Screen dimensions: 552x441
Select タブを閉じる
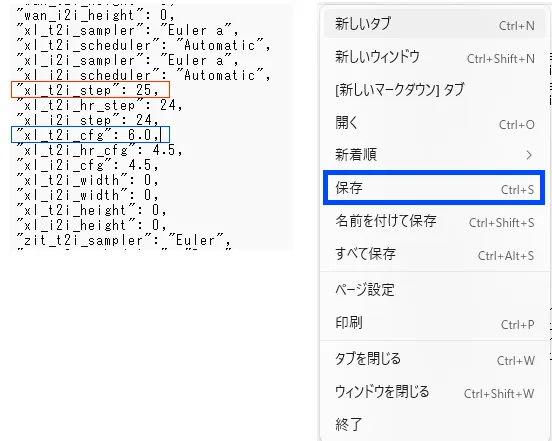click(434, 359)
